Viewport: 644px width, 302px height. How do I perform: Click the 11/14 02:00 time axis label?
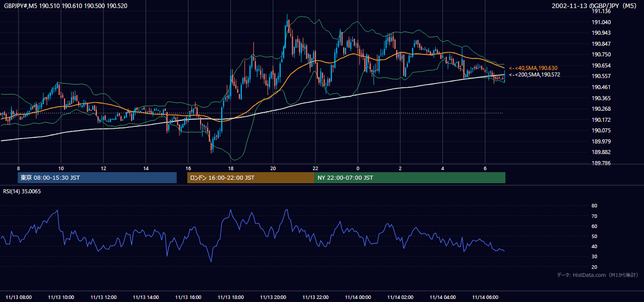pyautogui.click(x=400, y=297)
